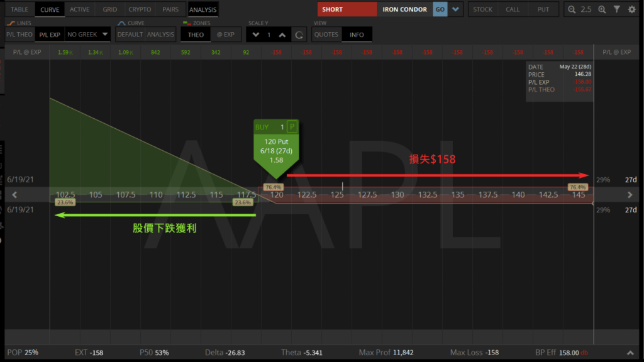Click the 23.6% tag near 102.5
The image size is (644, 362).
65,202
